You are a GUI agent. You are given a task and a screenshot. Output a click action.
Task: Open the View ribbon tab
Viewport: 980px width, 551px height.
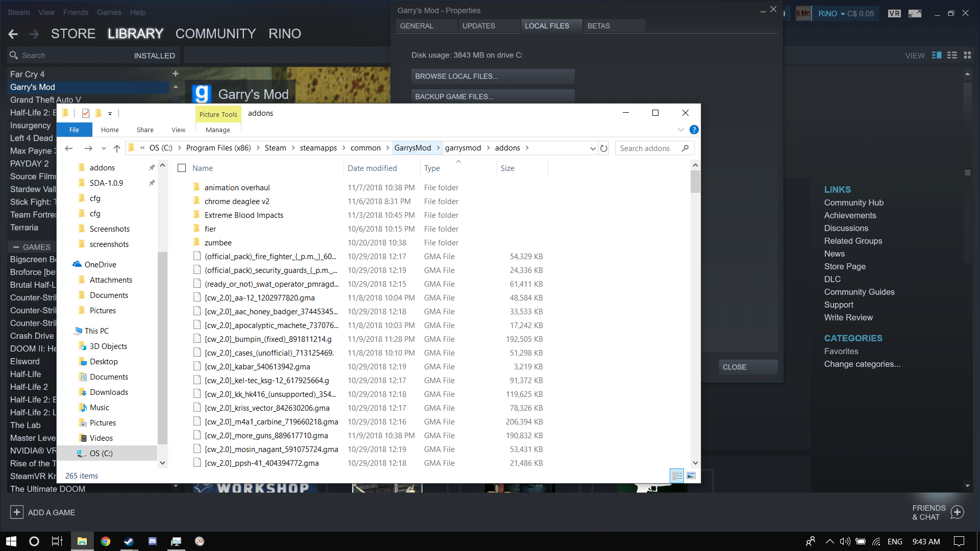pos(178,130)
